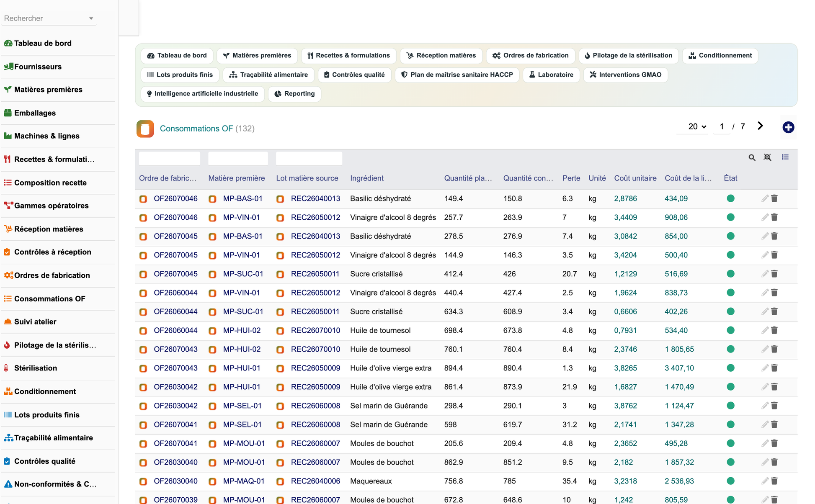The width and height of the screenshot is (815, 504).
Task: Open the Recettes & formulations tab
Action: click(x=348, y=56)
